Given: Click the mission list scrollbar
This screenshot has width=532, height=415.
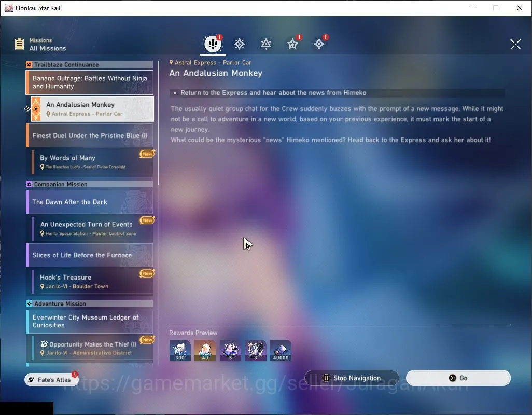Looking at the screenshot, I should coord(158,122).
